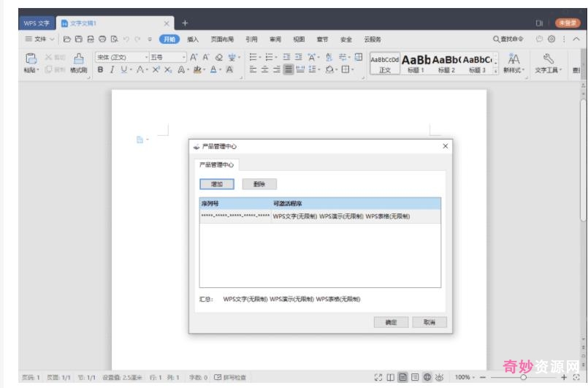
Task: Center align text
Action: pos(264,69)
